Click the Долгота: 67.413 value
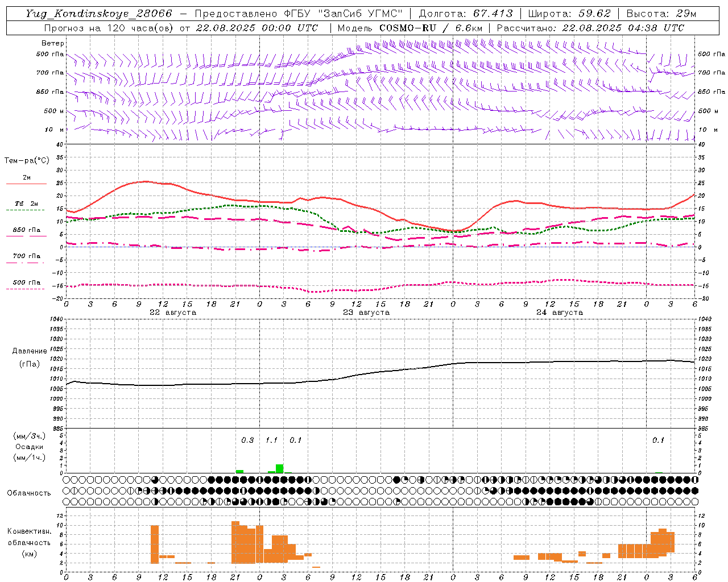This screenshot has height=582, width=728. pos(466,14)
